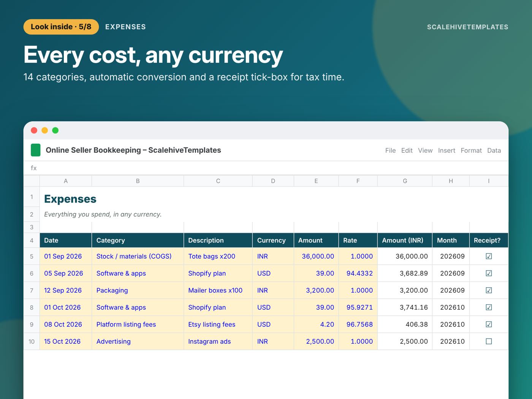Open the Edit menu
Screen dimensions: 532x399
[x=407, y=150]
